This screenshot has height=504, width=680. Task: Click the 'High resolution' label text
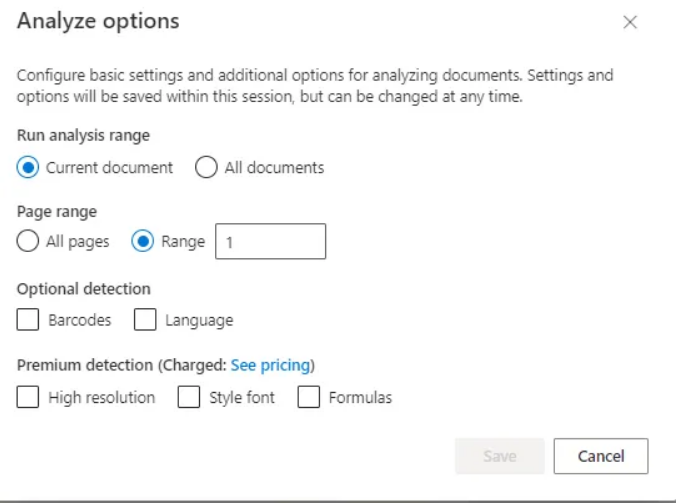(101, 398)
